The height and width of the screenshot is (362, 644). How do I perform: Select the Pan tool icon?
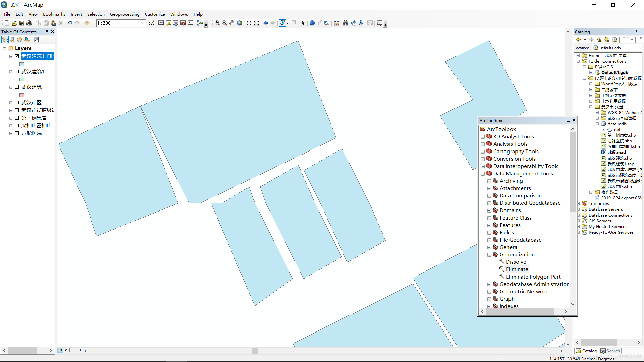coord(231,23)
